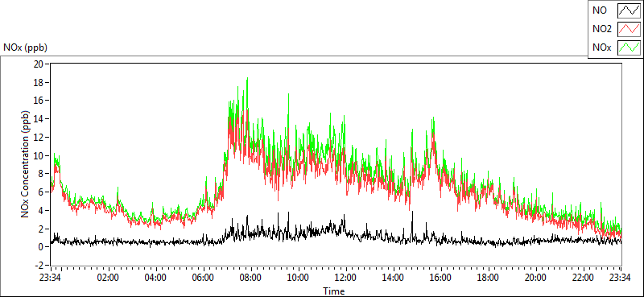
Task: Click the 12 value on the y-axis
Action: [x=39, y=137]
